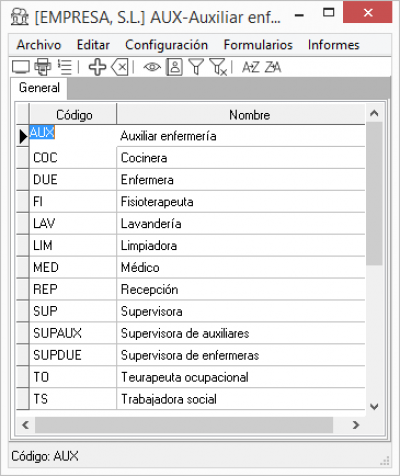
Task: Select the FI code cell
Action: [73, 202]
